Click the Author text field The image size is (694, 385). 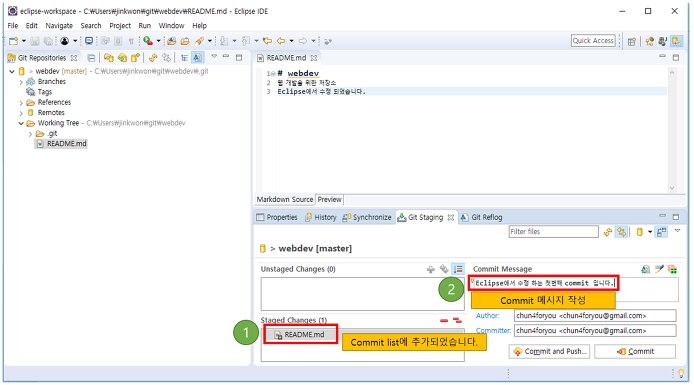(x=595, y=316)
